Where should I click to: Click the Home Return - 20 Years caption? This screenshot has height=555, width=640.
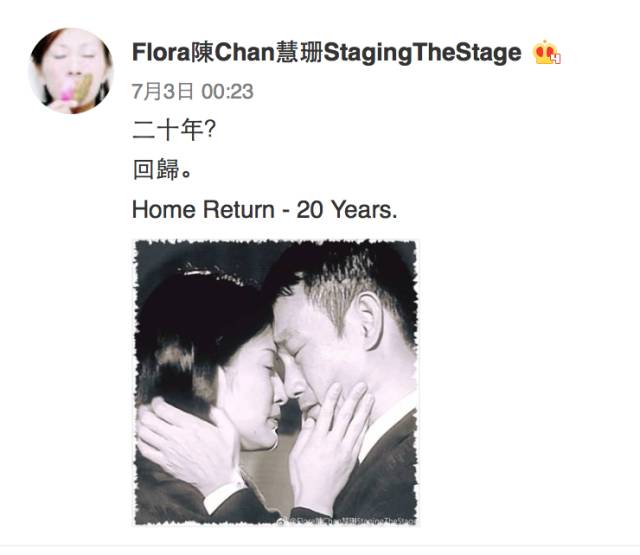pyautogui.click(x=264, y=210)
